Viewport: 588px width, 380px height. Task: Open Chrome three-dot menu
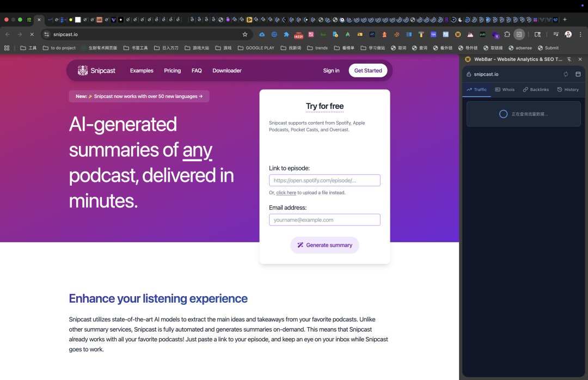(x=580, y=34)
